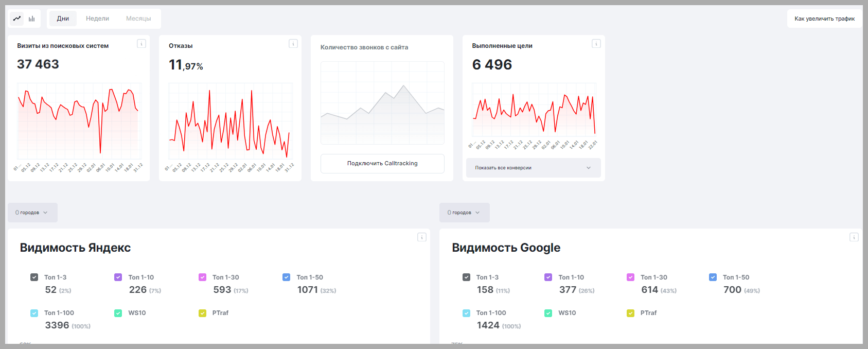Screen dimensions: 868x349
Task: Click Яндекс Топ 1-100 value 3396
Action: 57,325
